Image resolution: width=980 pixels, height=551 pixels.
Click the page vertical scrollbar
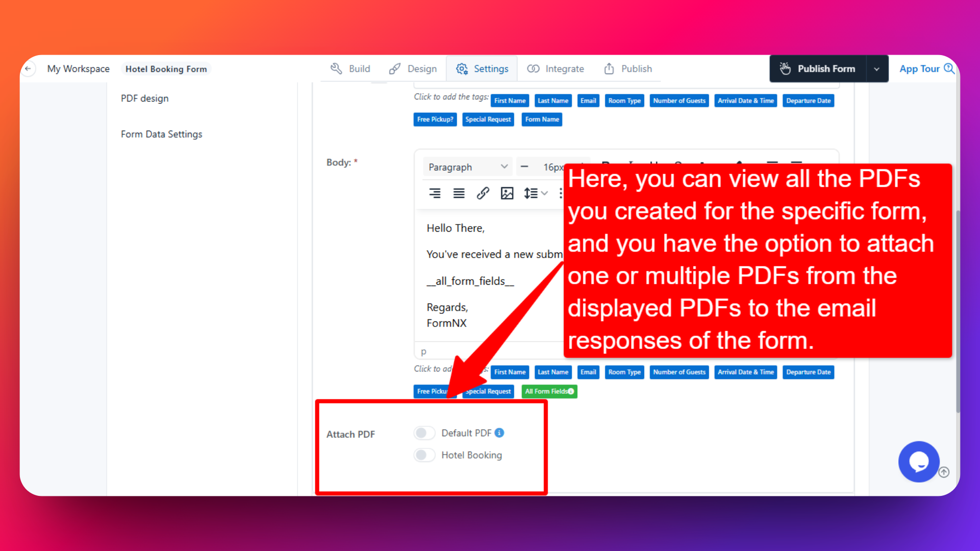(x=958, y=311)
